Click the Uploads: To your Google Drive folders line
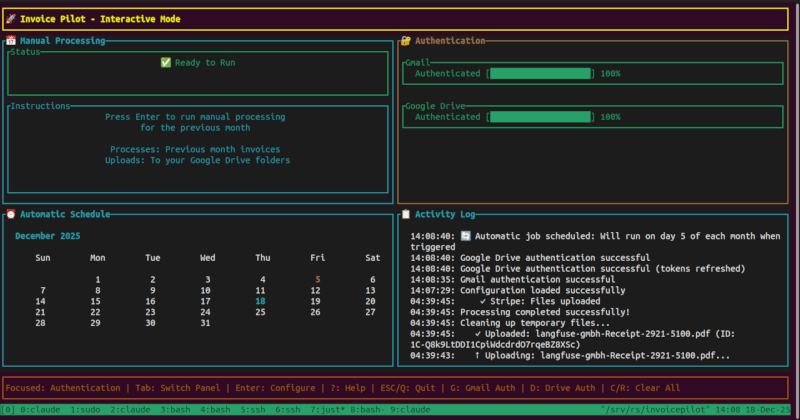The height and width of the screenshot is (420, 800). [x=197, y=160]
